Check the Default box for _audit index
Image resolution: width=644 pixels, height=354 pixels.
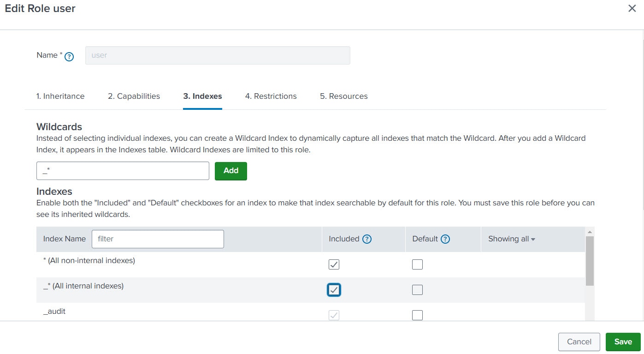(417, 315)
